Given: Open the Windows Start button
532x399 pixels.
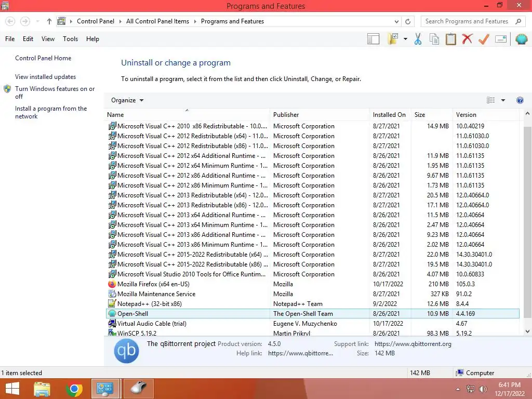Looking at the screenshot, I should tap(12, 389).
